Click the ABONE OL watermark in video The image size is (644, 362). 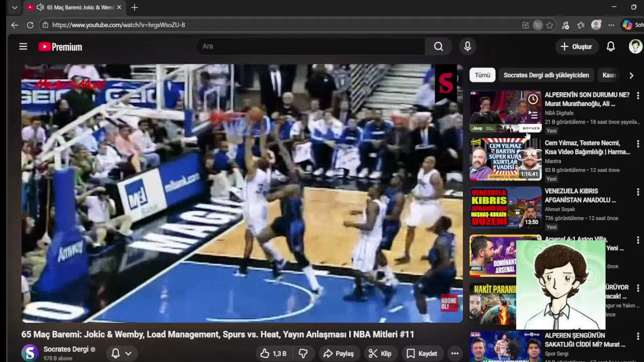coord(449,303)
